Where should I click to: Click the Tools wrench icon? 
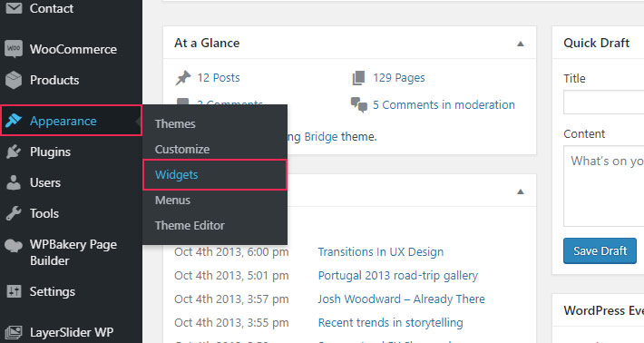14,213
